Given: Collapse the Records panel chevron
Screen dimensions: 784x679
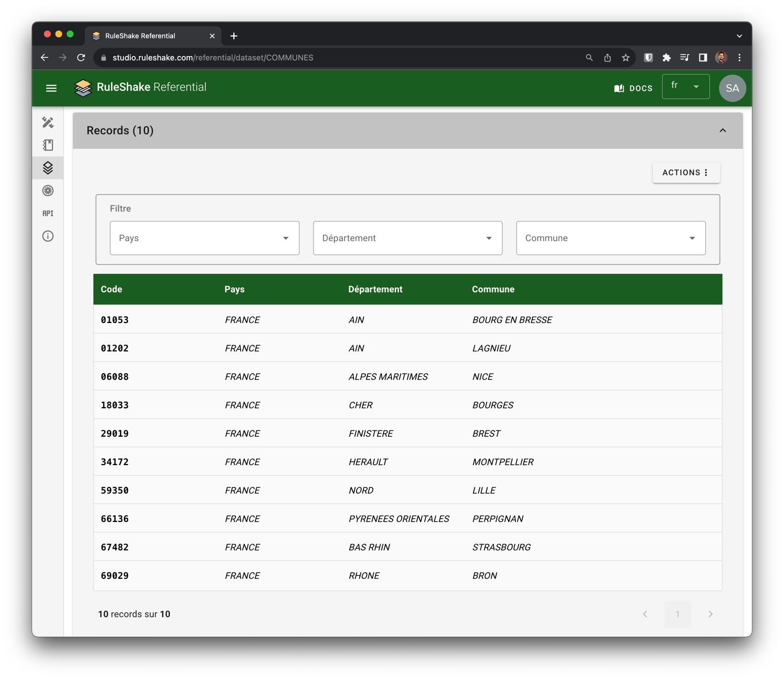Looking at the screenshot, I should pyautogui.click(x=723, y=131).
